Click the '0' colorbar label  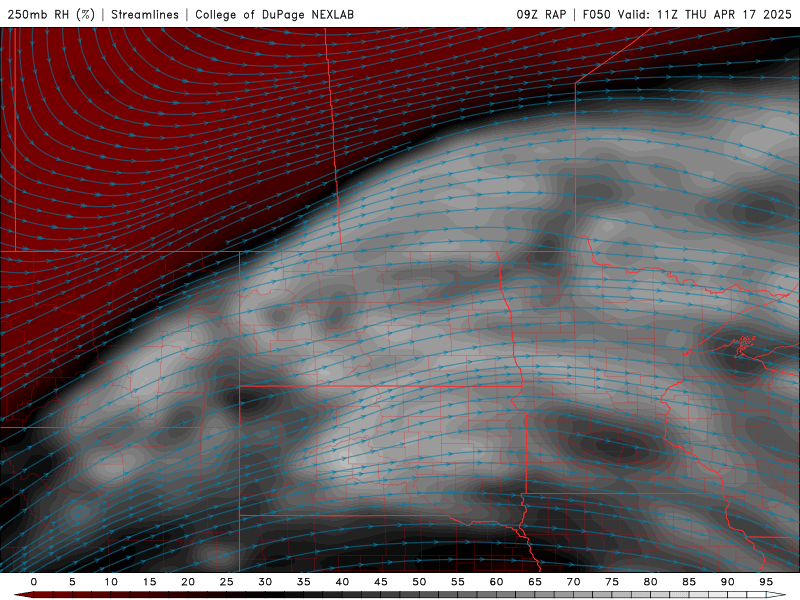34,582
